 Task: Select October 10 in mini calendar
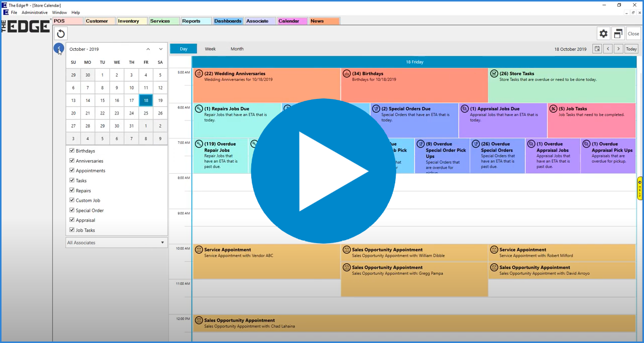click(131, 88)
